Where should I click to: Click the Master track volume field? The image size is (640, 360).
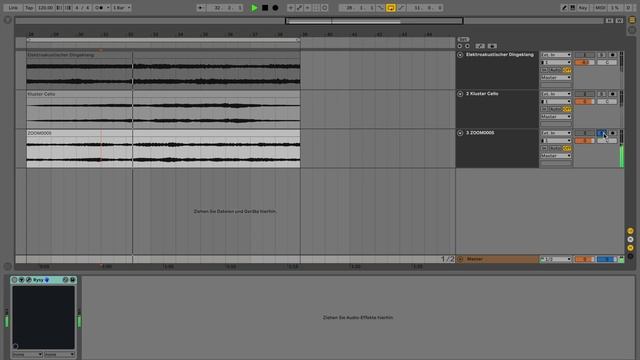[584, 259]
